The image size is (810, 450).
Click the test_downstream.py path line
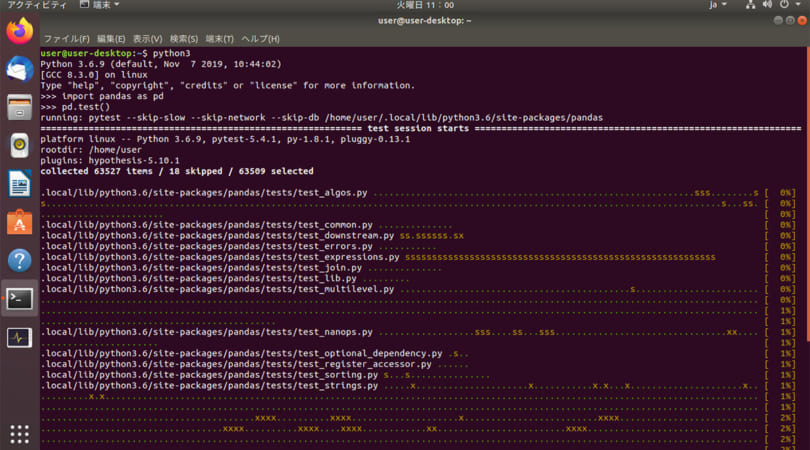point(217,236)
